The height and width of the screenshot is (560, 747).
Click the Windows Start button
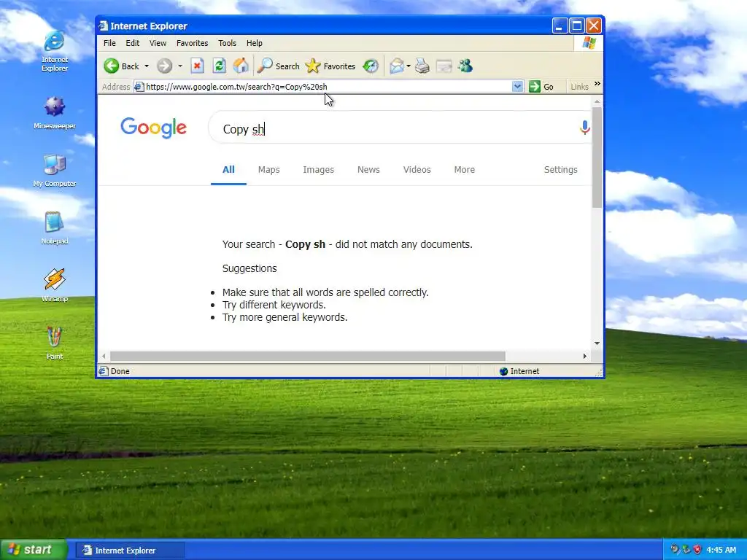pyautogui.click(x=34, y=550)
